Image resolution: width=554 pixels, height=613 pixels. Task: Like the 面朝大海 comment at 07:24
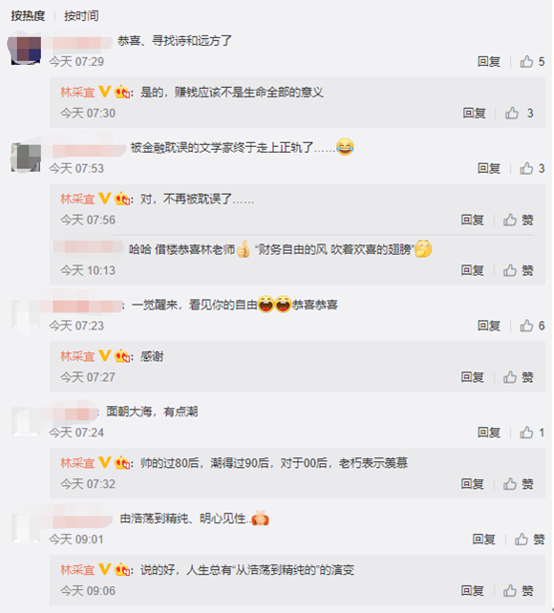532,432
